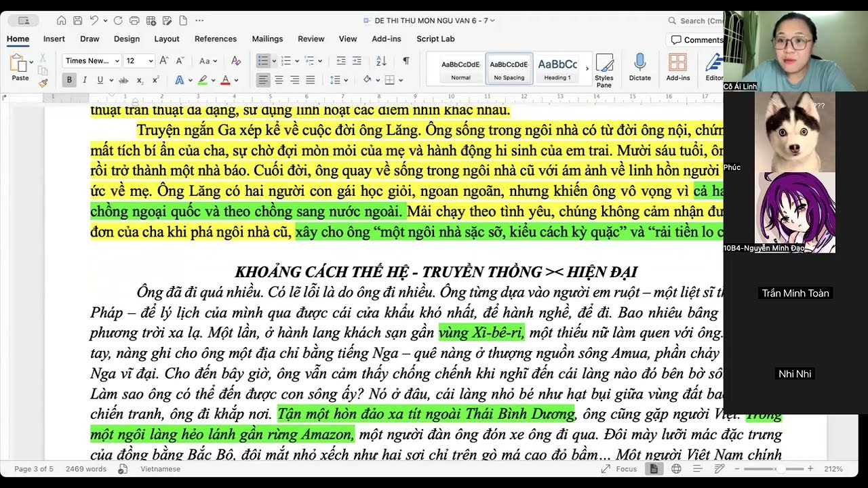Decrease paragraph indent
868x488 pixels.
(x=341, y=60)
